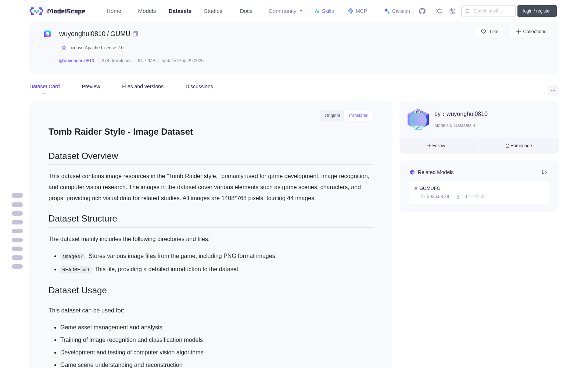
Task: Click the Dataset Structure heading
Action: [83, 219]
